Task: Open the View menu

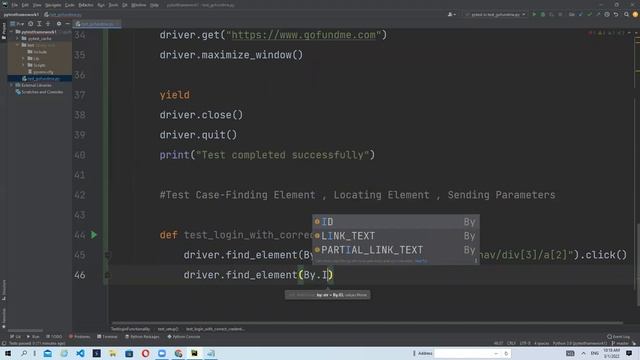Action: click(x=37, y=5)
